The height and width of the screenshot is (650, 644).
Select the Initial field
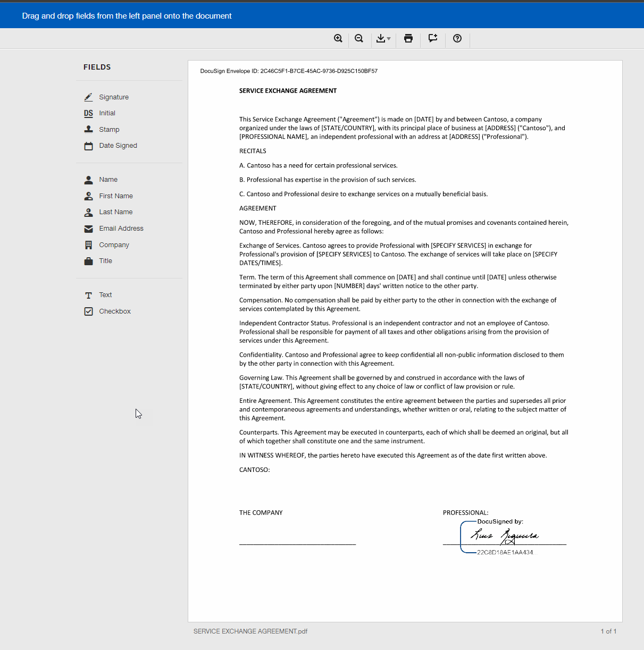pos(107,113)
